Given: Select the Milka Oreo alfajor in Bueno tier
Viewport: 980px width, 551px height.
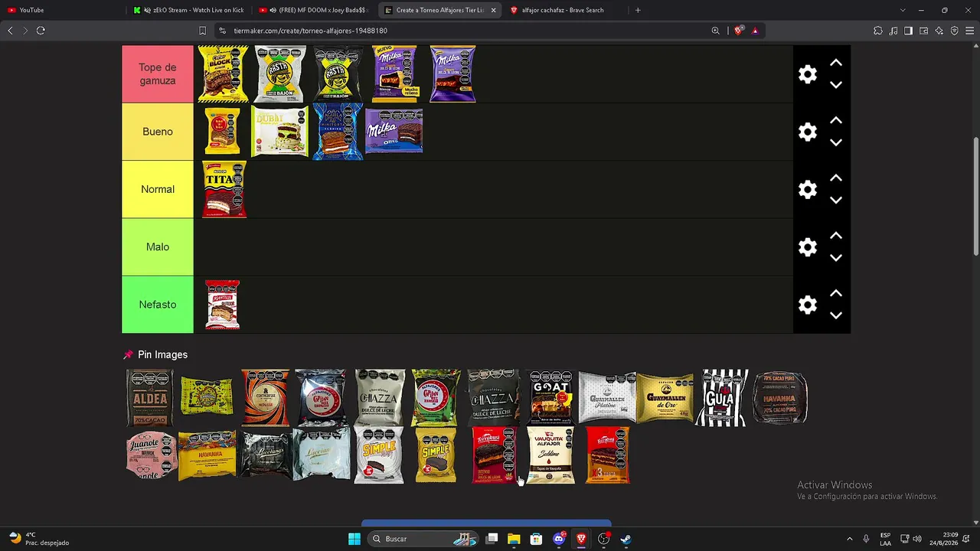Looking at the screenshot, I should pyautogui.click(x=394, y=132).
